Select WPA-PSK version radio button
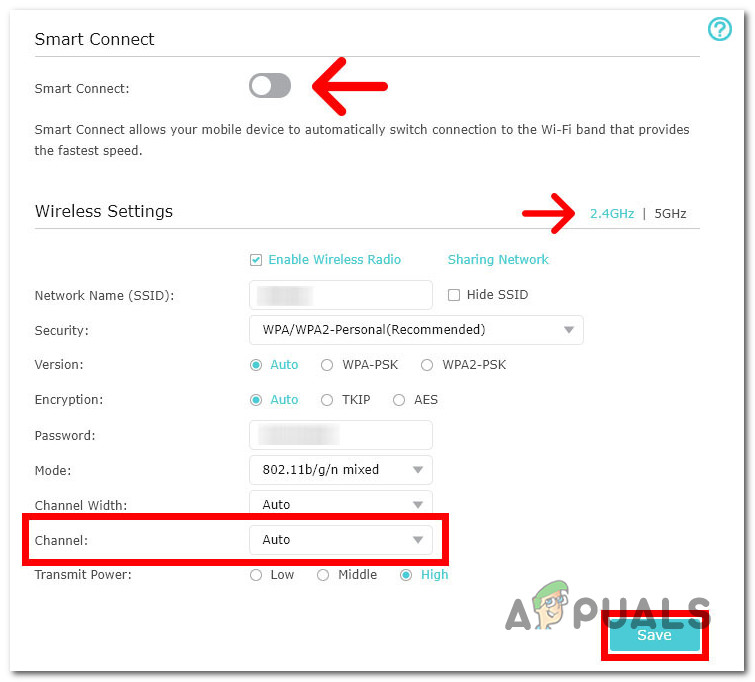 click(327, 365)
